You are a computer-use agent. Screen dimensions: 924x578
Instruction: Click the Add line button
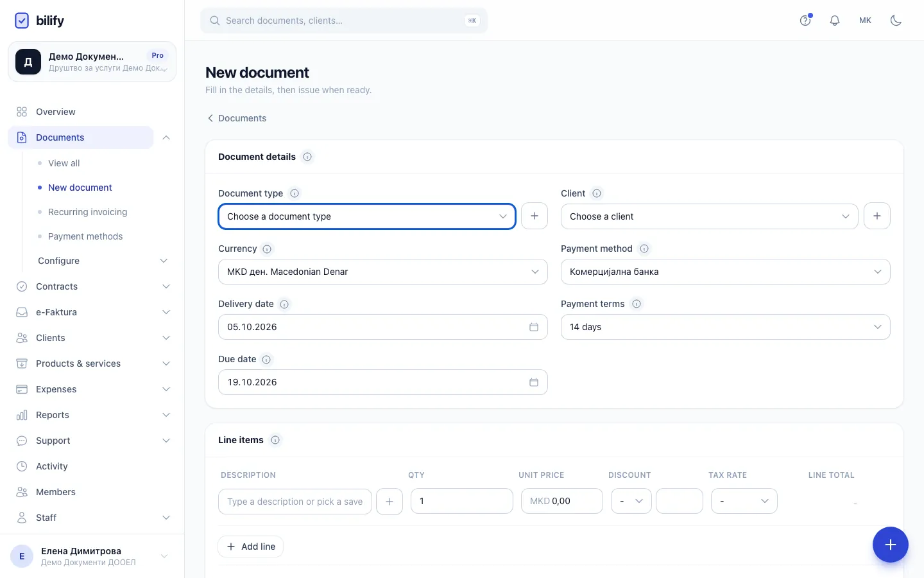pyautogui.click(x=251, y=547)
